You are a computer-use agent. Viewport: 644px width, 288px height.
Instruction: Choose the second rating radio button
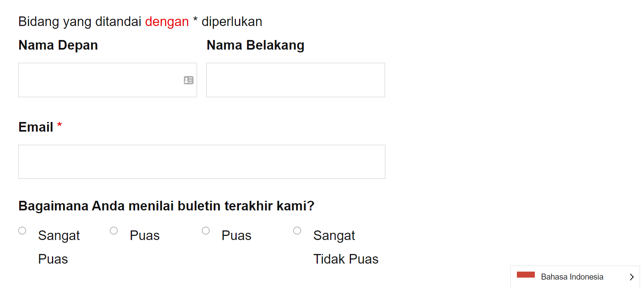pos(114,231)
